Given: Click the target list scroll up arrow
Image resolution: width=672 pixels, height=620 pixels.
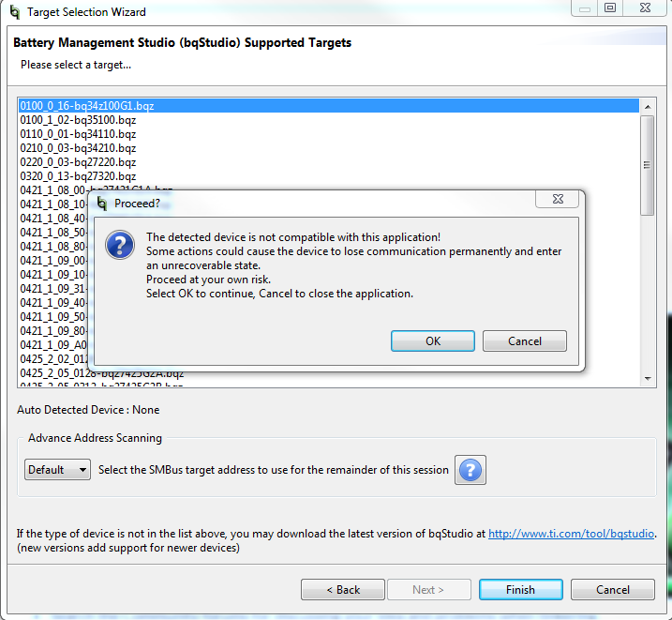Looking at the screenshot, I should pos(648,106).
